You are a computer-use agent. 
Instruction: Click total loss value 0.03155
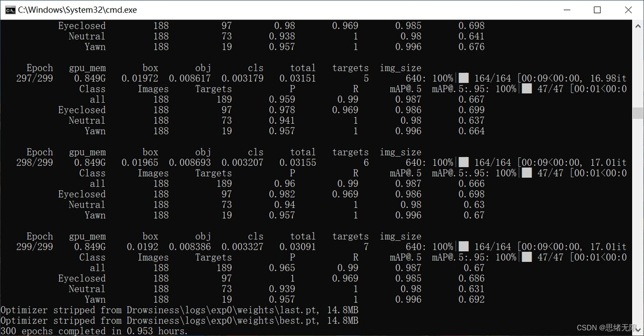[x=298, y=162]
